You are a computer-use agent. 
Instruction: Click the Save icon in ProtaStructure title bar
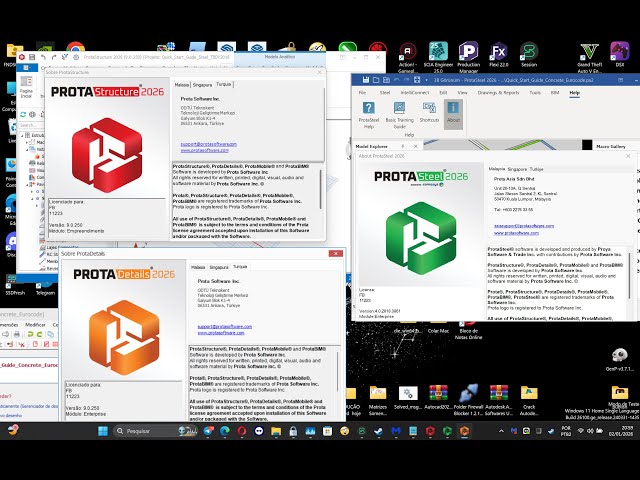[32, 57]
